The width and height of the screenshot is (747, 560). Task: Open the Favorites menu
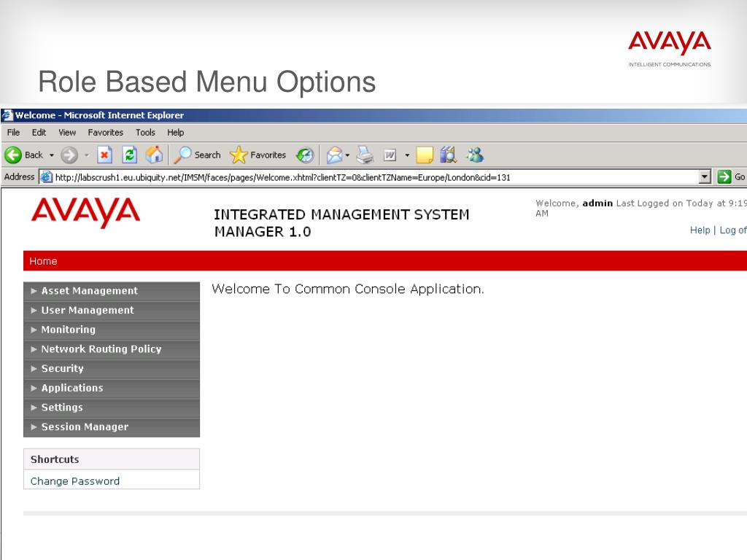[x=105, y=133]
